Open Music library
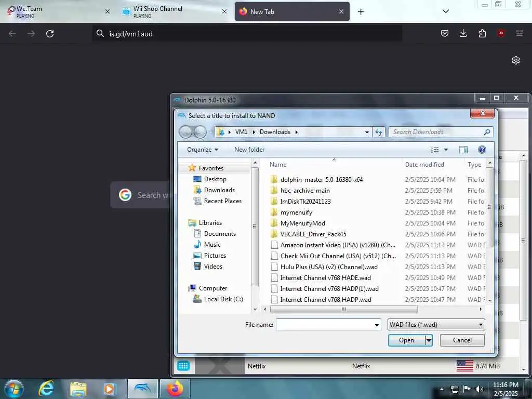 212,245
